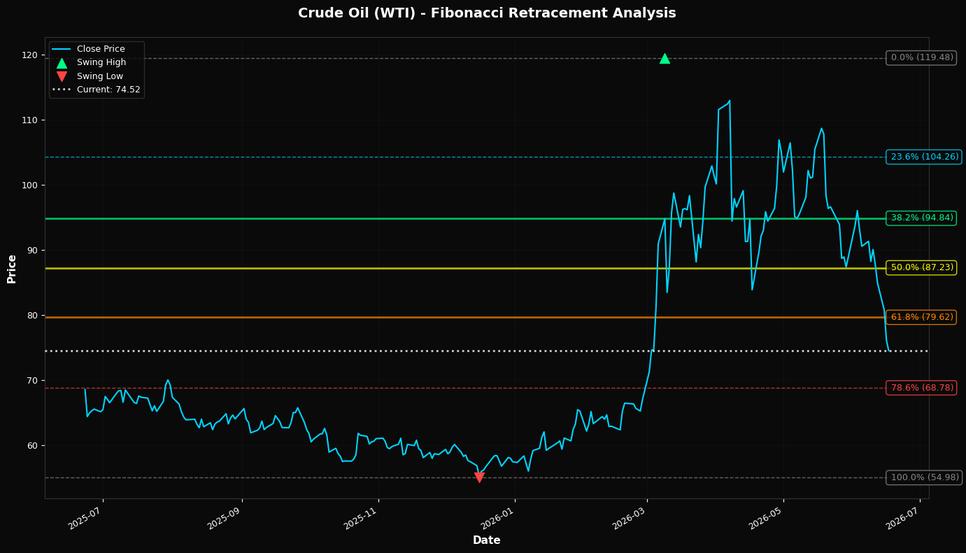Select the 38.2% (94.84) level label

coord(921,218)
